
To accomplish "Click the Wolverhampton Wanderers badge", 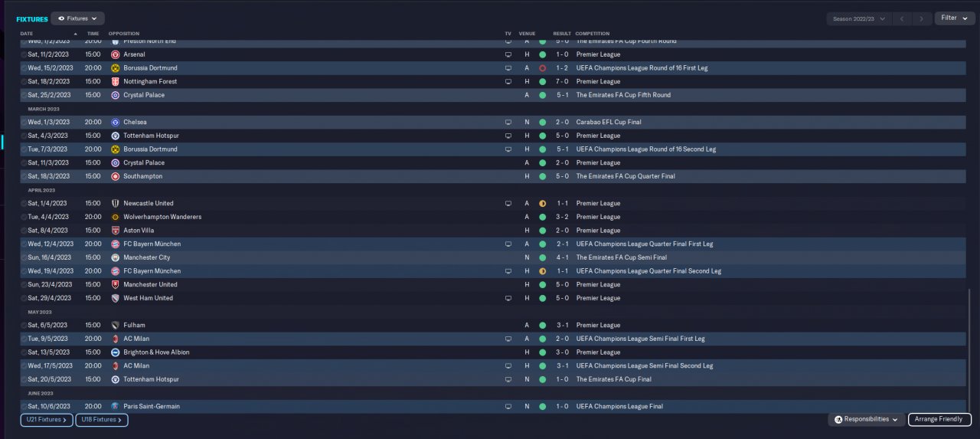I will pos(116,218).
